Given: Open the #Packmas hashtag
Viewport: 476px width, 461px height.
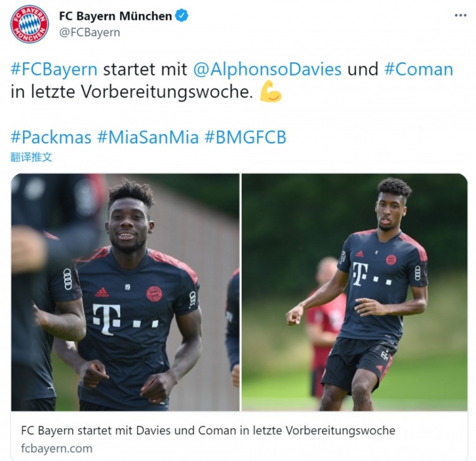Looking at the screenshot, I should 51,137.
